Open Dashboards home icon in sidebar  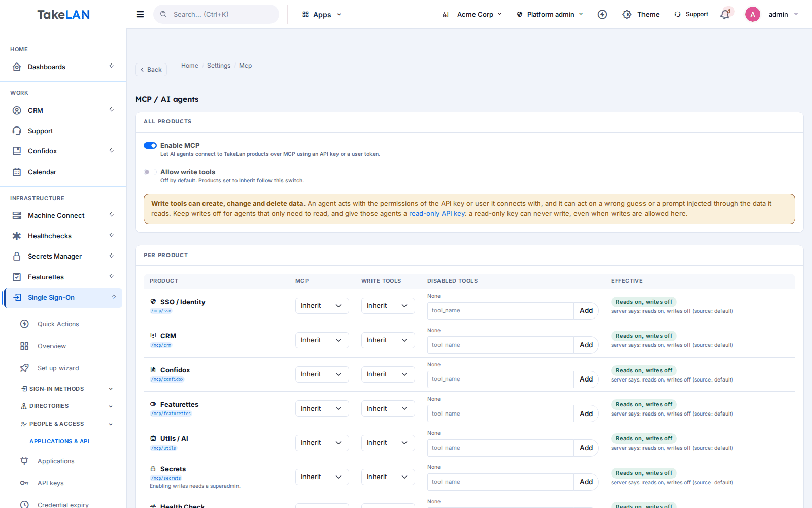pyautogui.click(x=17, y=67)
